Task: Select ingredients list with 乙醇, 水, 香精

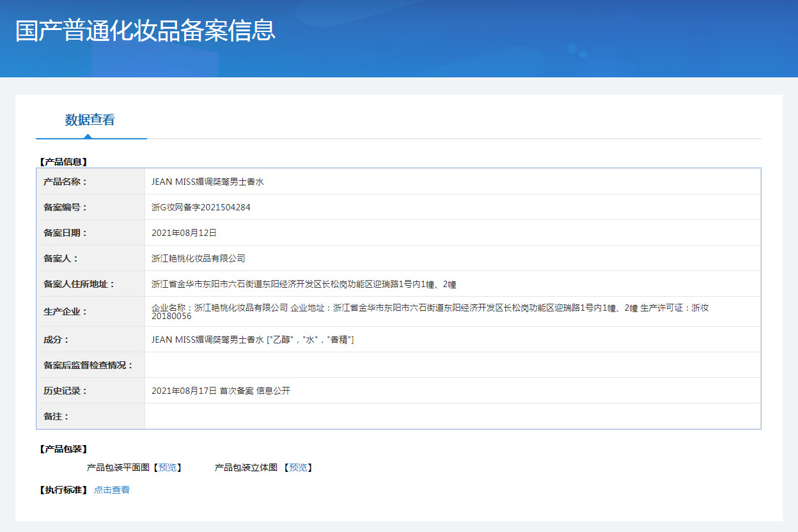Action: point(253,340)
